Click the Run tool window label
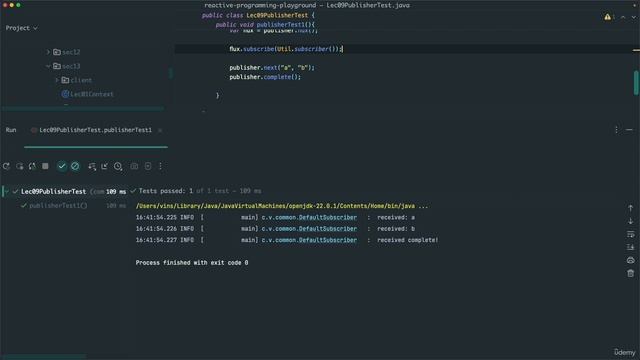This screenshot has height=360, width=640. coord(11,130)
